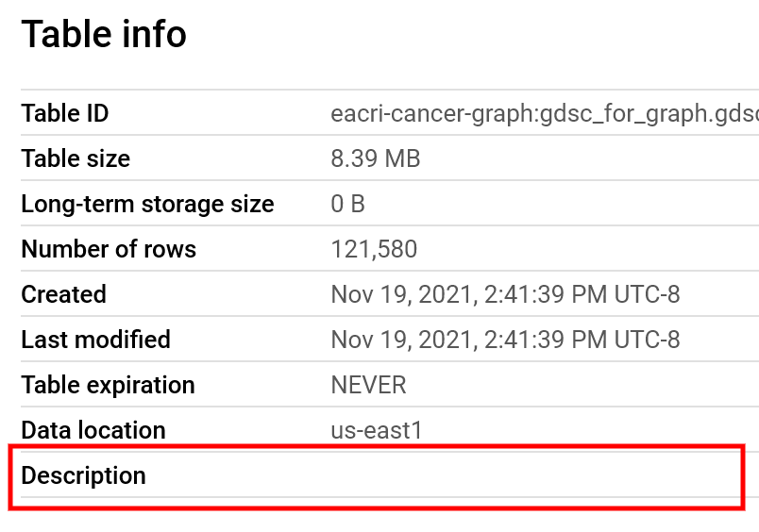759x532 pixels.
Task: Click the us-east1 location value
Action: click(377, 431)
